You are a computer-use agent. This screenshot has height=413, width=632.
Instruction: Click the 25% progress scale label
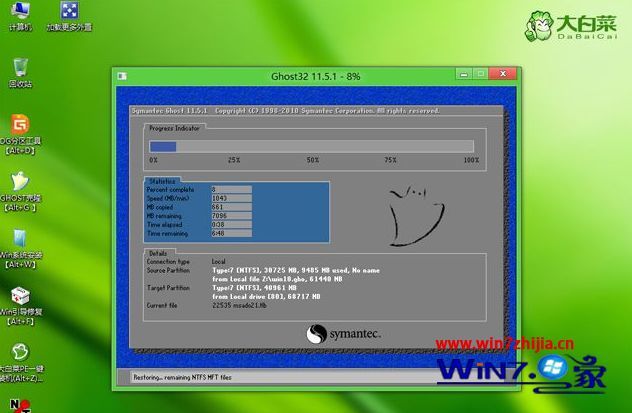coord(234,160)
